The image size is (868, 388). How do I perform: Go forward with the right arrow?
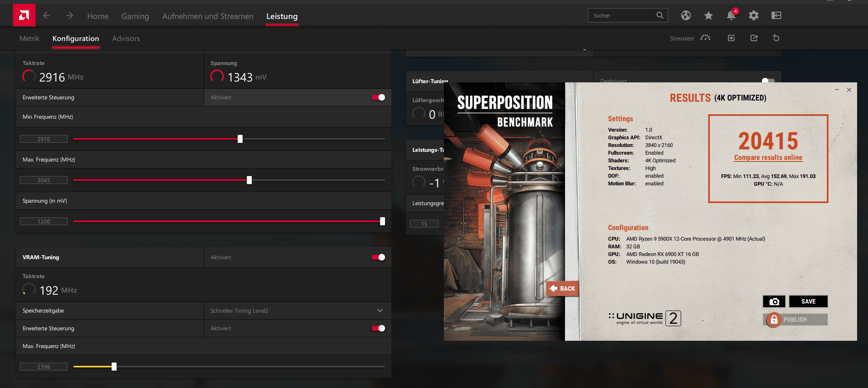click(x=70, y=15)
